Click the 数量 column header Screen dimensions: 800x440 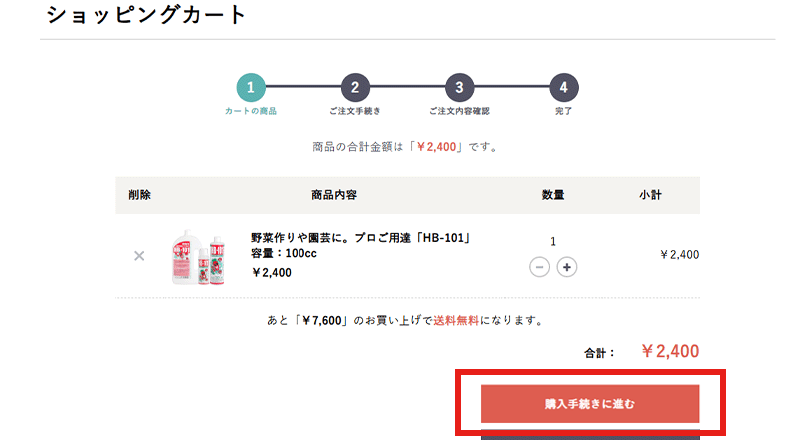(553, 195)
